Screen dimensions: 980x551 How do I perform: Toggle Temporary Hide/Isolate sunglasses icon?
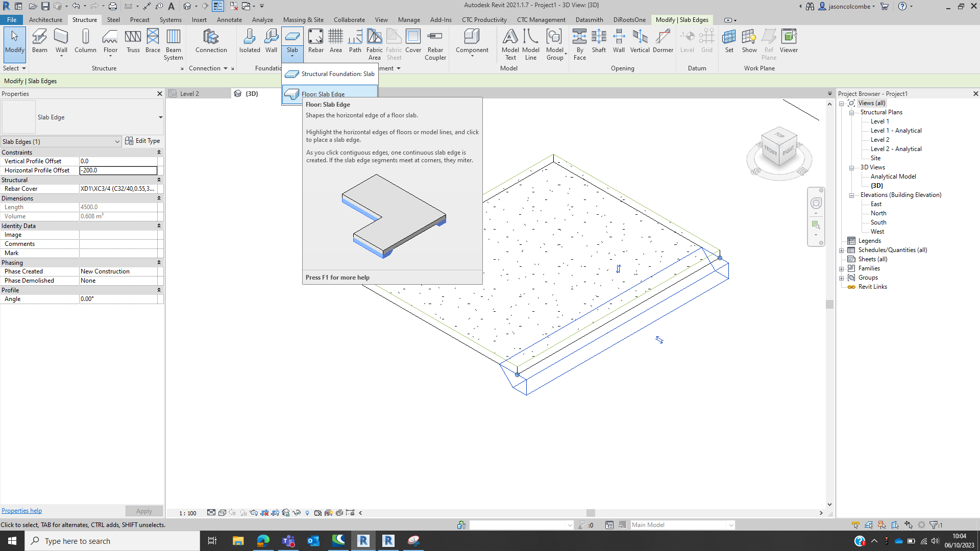pos(297,513)
